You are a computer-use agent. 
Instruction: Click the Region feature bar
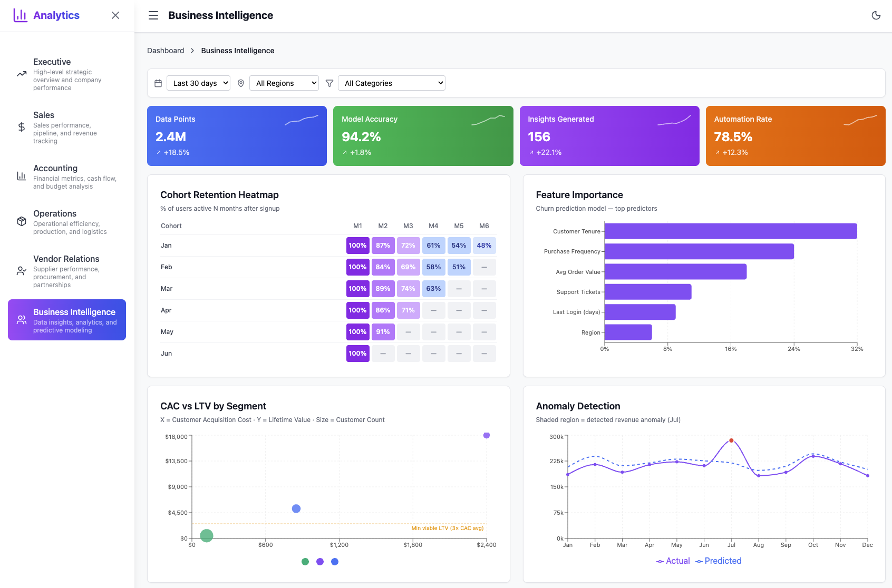click(628, 332)
